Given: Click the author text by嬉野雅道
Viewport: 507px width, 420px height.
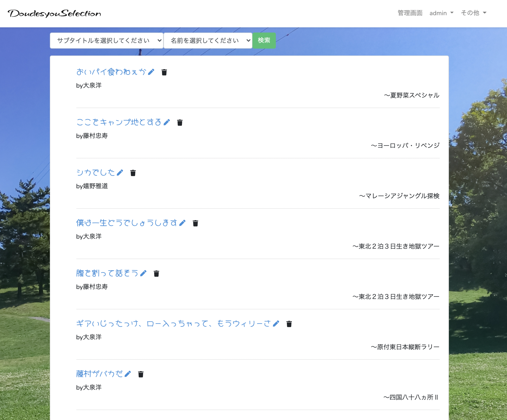Looking at the screenshot, I should pos(92,186).
